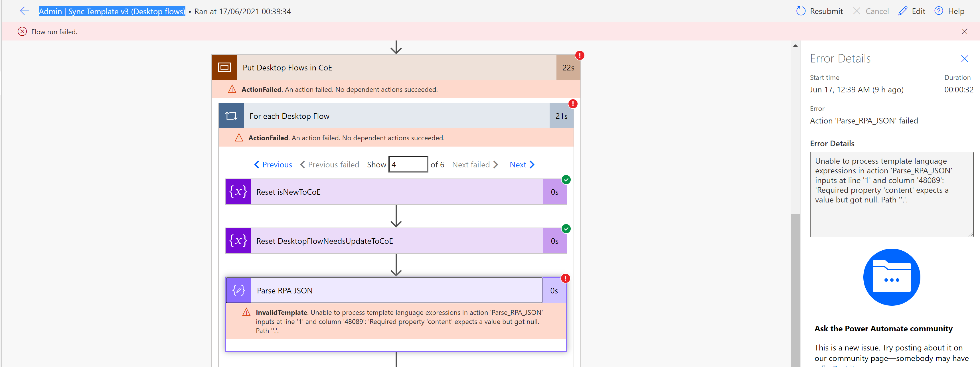The image size is (980, 367).
Task: Go back using the back arrow
Action: [x=24, y=11]
